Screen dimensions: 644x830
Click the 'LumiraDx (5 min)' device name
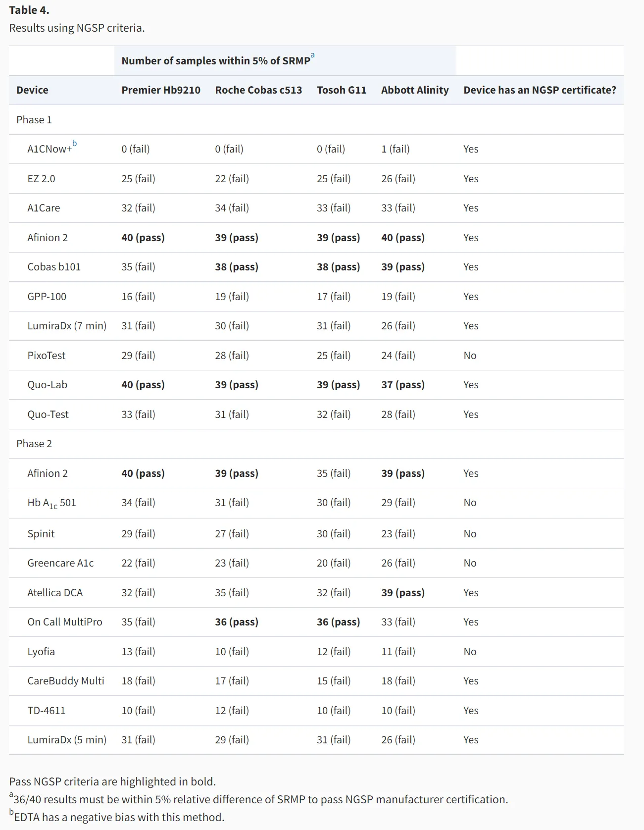67,740
